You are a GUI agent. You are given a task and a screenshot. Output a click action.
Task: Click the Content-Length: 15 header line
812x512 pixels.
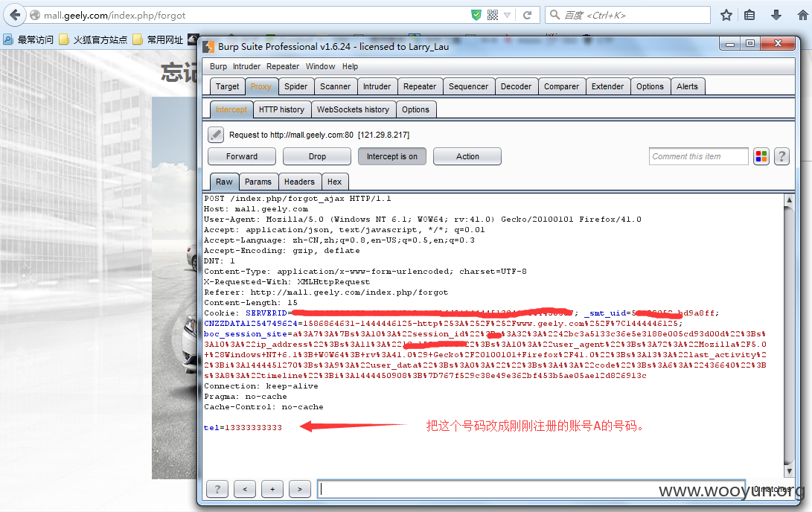251,303
